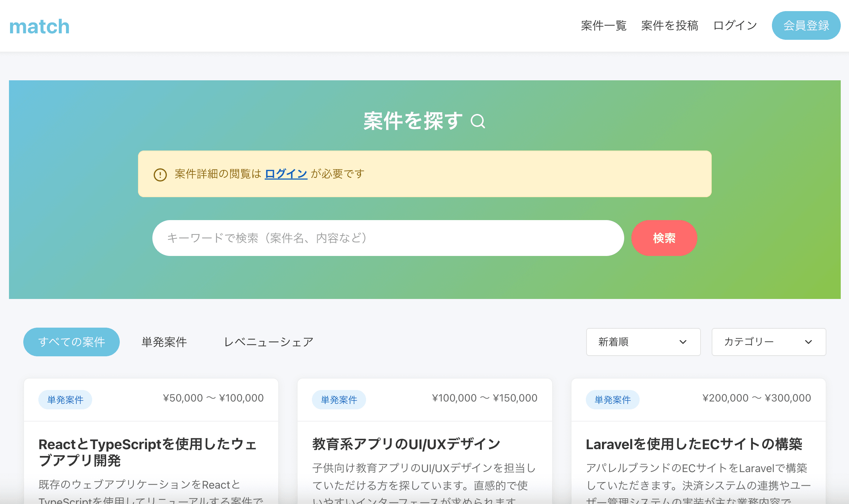
Task: Click the magnifier icon beside 案件を探す
Action: coord(478,121)
